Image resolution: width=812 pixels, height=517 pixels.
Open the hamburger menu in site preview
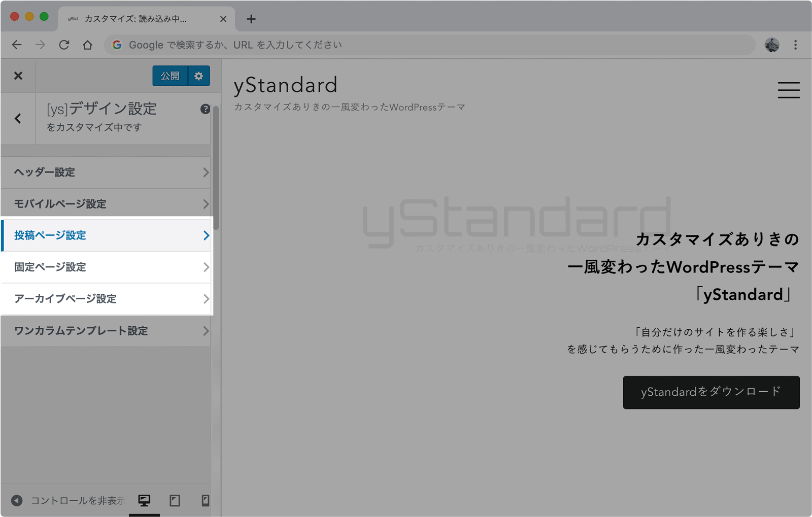(789, 90)
